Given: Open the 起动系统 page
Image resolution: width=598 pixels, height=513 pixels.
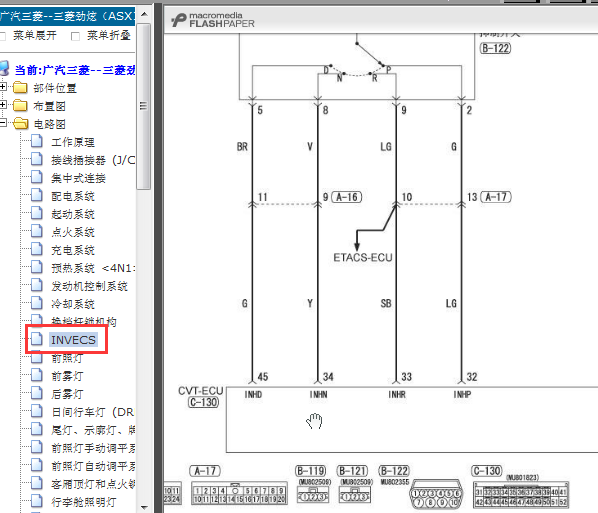Looking at the screenshot, I should (x=73, y=214).
